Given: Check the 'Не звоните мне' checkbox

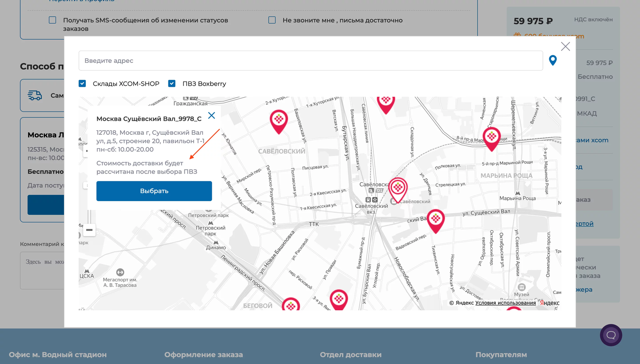Looking at the screenshot, I should point(272,20).
